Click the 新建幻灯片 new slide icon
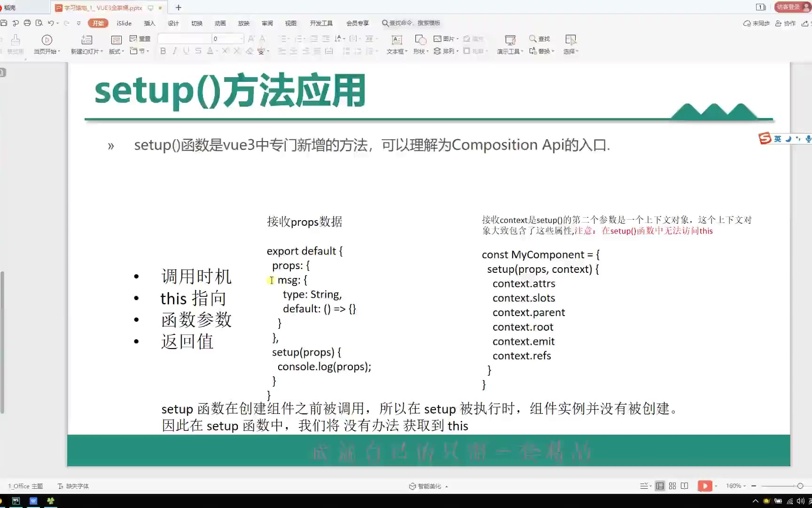Viewport: 812px width, 508px height. coord(87,40)
